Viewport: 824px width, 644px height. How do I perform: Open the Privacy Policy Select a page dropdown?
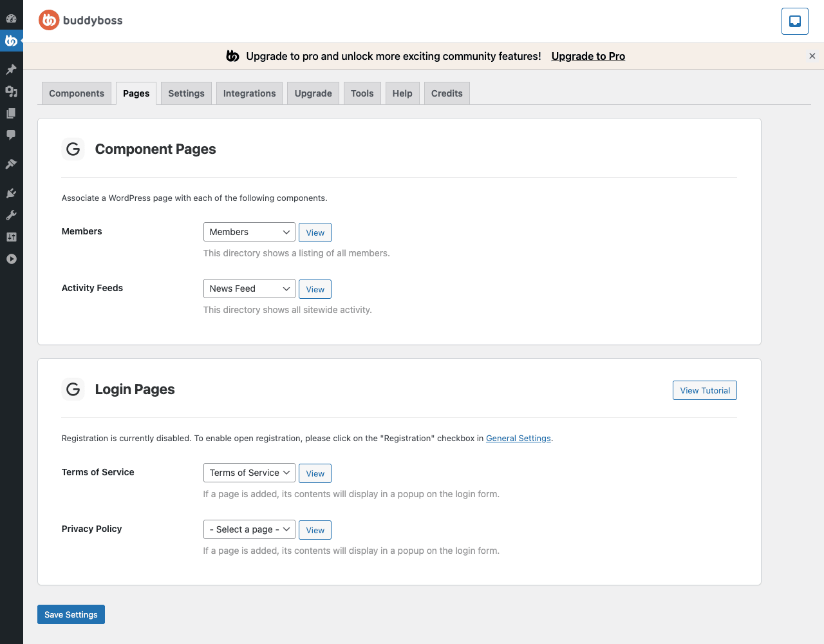point(249,529)
